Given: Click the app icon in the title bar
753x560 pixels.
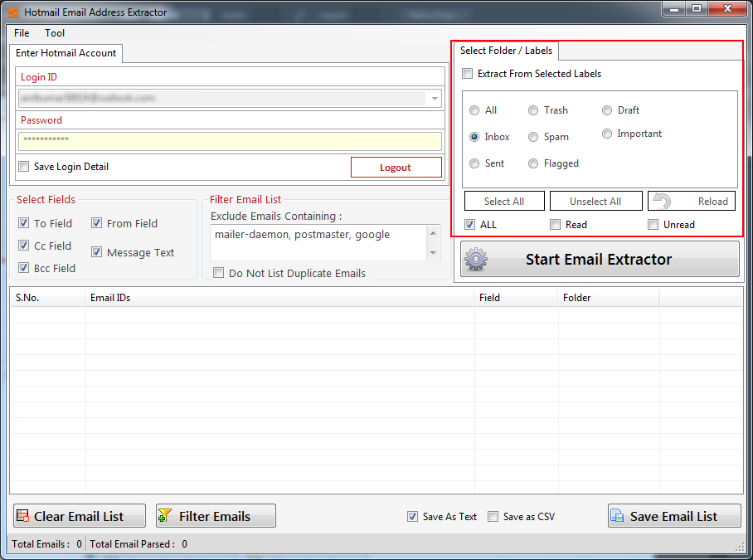Looking at the screenshot, I should 13,12.
